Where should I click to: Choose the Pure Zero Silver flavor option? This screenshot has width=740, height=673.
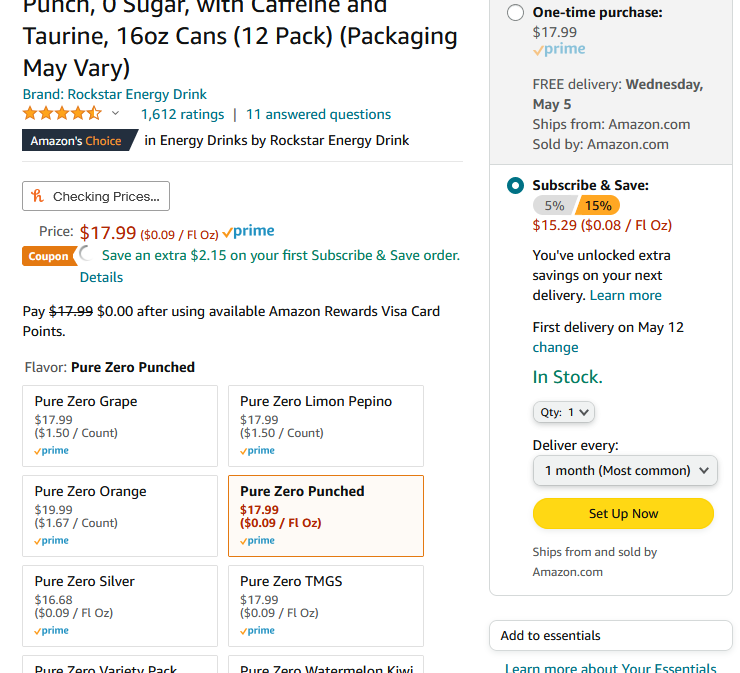pos(120,606)
